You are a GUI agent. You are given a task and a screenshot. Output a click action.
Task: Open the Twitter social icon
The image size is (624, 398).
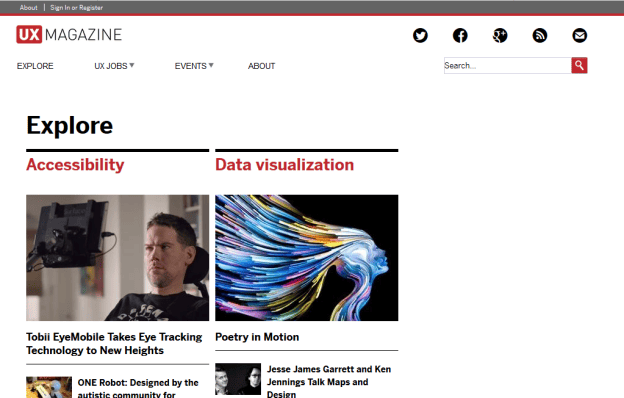[x=420, y=35]
